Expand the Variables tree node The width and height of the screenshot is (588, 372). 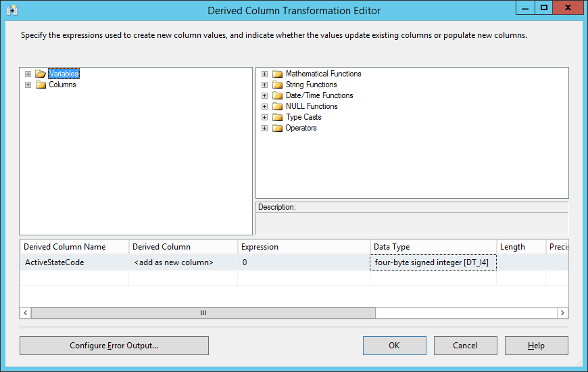(28, 74)
